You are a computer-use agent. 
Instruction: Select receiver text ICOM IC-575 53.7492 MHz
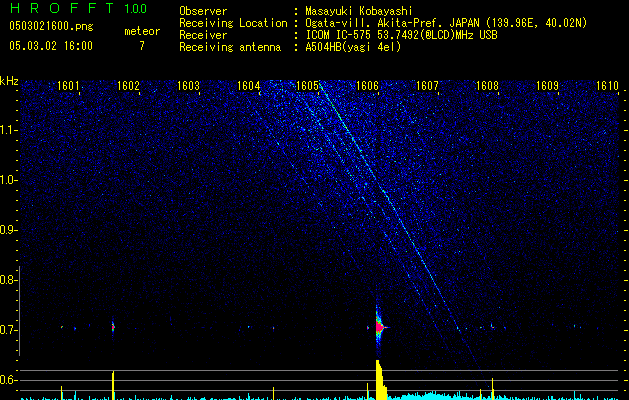[401, 35]
